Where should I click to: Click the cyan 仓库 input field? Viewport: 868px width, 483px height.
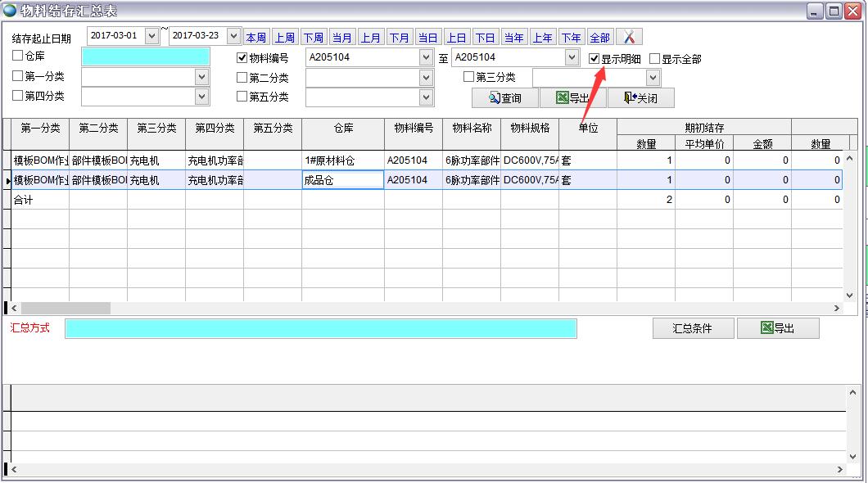(146, 56)
